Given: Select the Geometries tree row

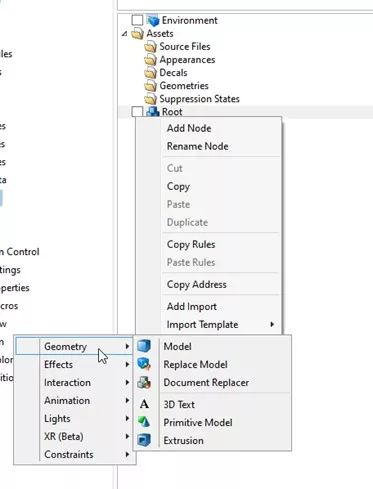Looking at the screenshot, I should (x=184, y=86).
